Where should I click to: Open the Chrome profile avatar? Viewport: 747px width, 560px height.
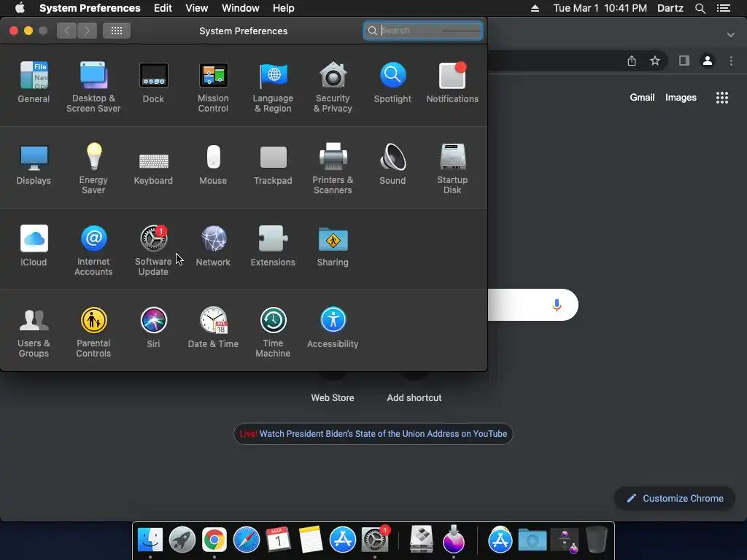tap(708, 61)
